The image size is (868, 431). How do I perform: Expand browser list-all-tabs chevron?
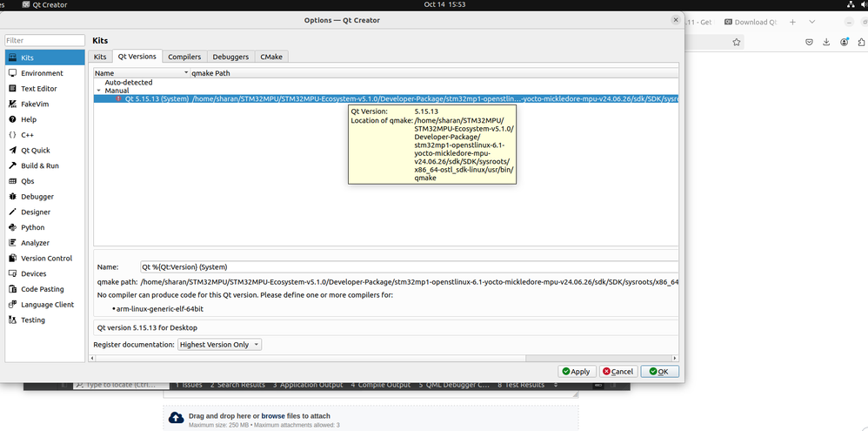pyautogui.click(x=812, y=22)
